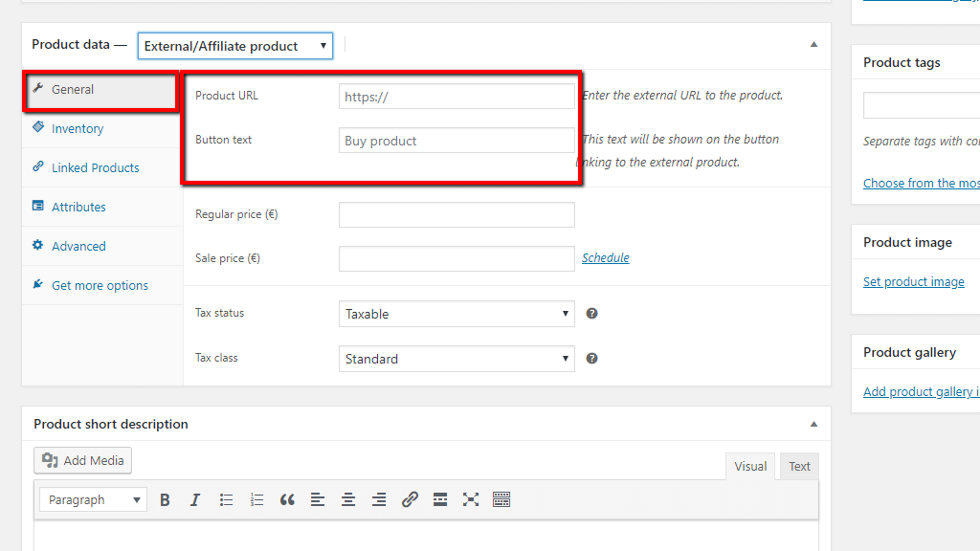The image size is (980, 551).
Task: Click the Product gallery heading
Action: [909, 352]
